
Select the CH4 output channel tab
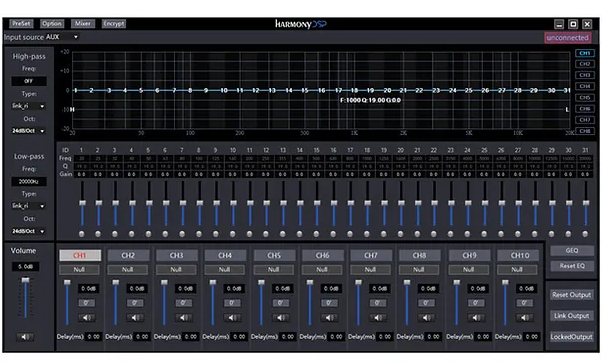(x=225, y=255)
